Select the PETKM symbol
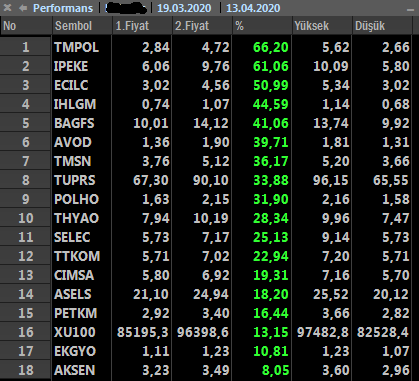This screenshot has width=419, height=381. (x=76, y=313)
